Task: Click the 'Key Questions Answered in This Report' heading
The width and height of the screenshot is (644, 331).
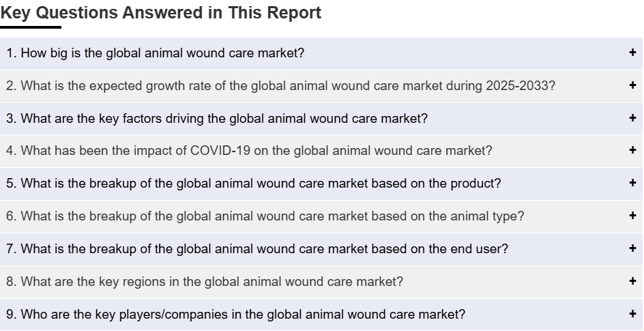Action: coord(160,13)
